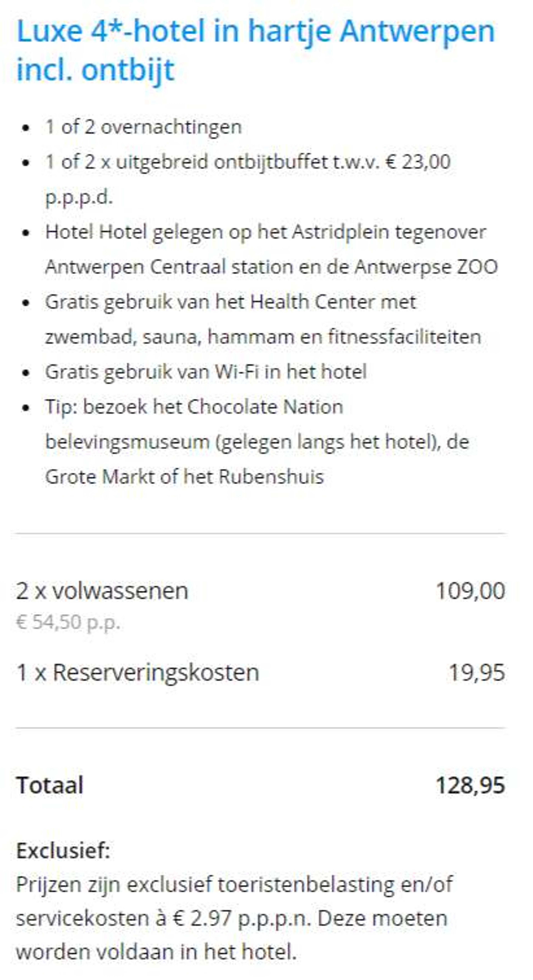533x980 pixels.
Task: Click the ontbijtbuffet € 23,00 bullet text
Action: coord(248,179)
